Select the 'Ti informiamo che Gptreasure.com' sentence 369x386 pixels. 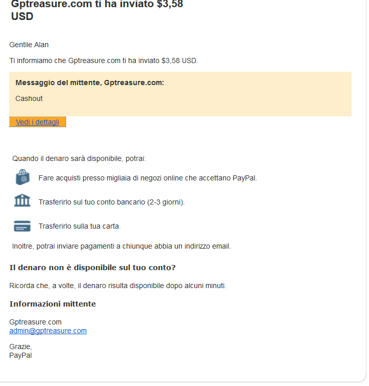103,61
